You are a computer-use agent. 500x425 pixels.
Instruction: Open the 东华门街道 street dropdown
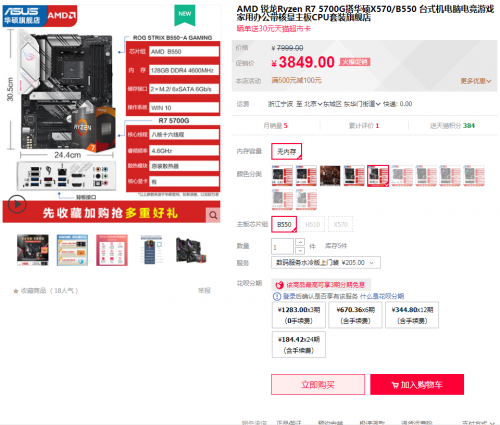point(362,104)
